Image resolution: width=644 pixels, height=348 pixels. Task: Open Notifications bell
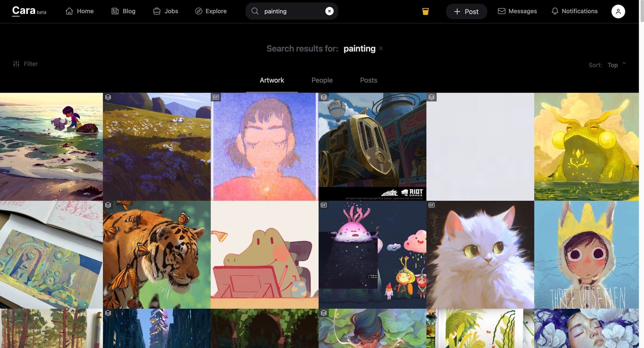(x=574, y=11)
